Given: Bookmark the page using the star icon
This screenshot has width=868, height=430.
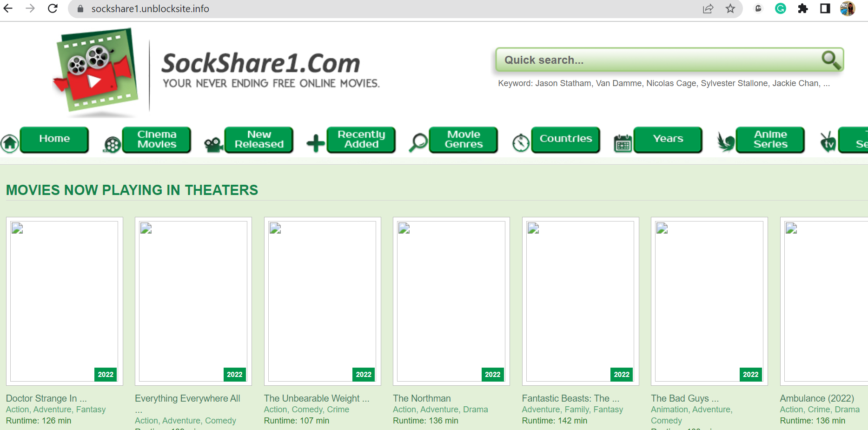Looking at the screenshot, I should tap(730, 8).
